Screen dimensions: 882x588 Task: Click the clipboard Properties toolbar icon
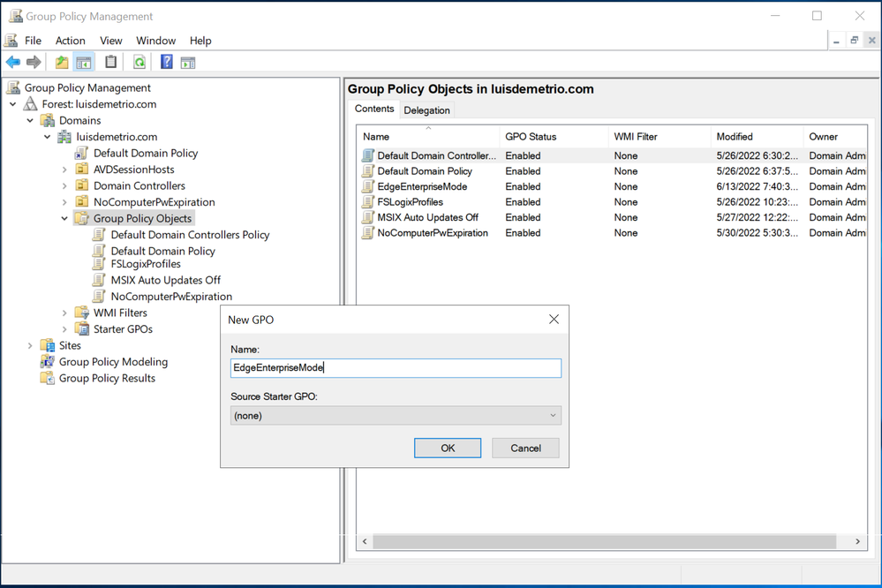click(111, 62)
